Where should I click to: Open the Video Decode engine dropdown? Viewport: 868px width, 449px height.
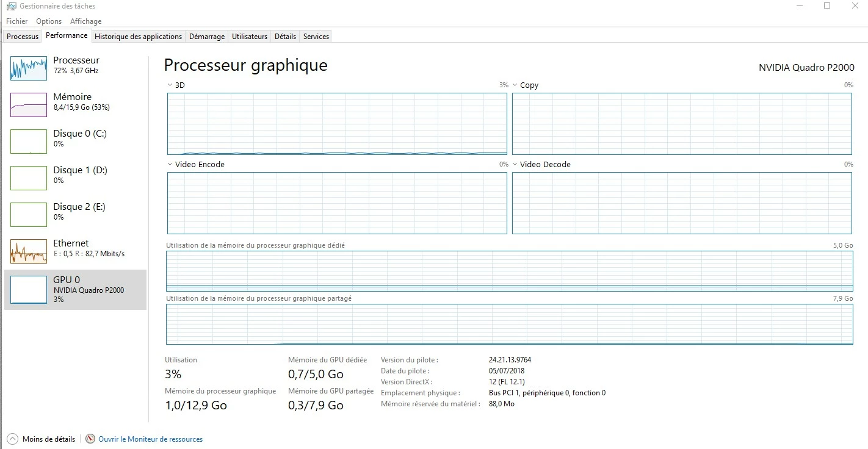coord(515,165)
